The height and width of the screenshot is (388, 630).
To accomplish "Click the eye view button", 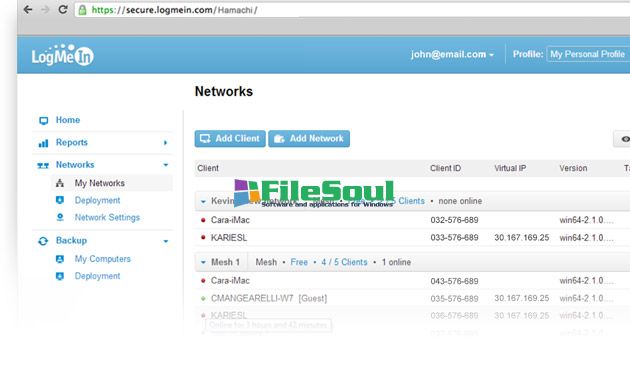I will click(x=622, y=139).
